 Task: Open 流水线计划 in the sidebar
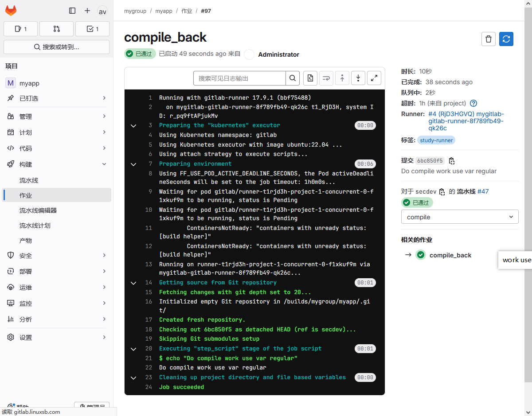[x=56, y=225]
